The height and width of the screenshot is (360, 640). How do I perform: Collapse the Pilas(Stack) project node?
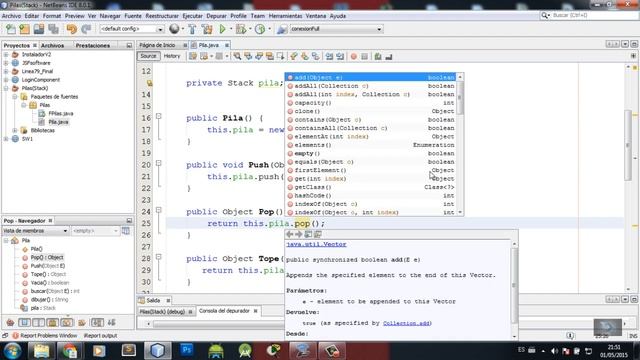click(6, 88)
